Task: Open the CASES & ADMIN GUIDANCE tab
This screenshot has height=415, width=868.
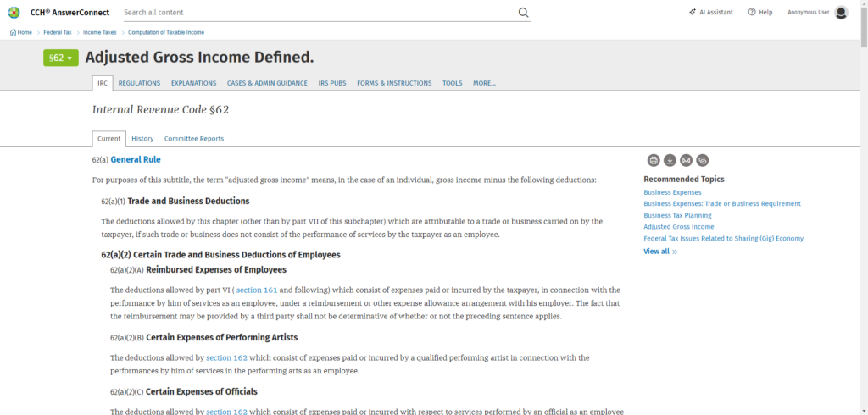Action: (x=267, y=83)
